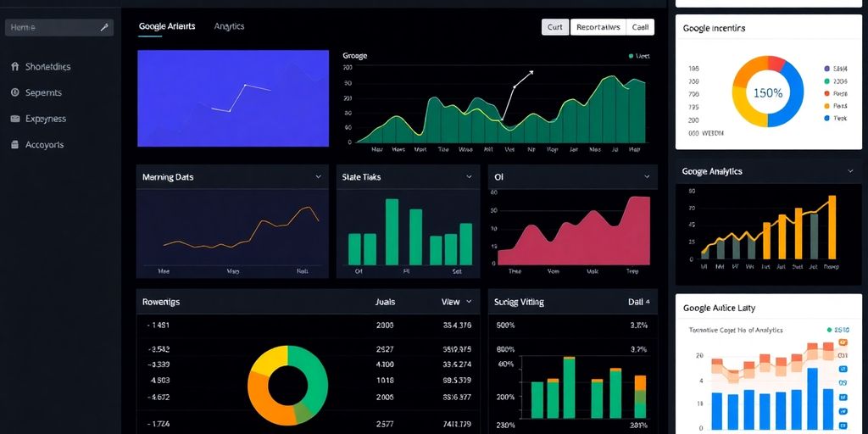Viewport: 868px width, 434px height.
Task: Click the Caill button
Action: coord(640,27)
